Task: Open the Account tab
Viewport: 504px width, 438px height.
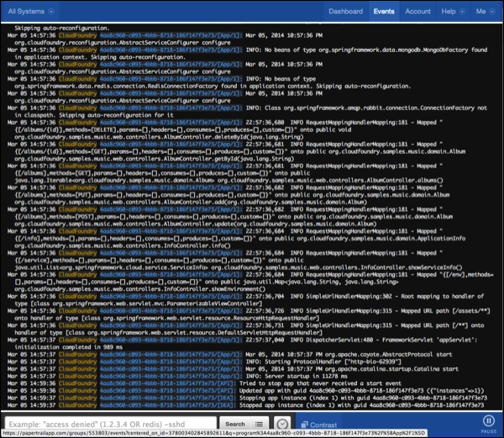Action: (x=417, y=12)
